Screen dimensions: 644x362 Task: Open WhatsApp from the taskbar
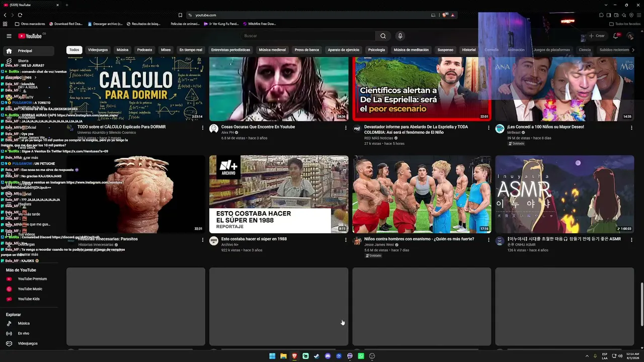point(361,356)
